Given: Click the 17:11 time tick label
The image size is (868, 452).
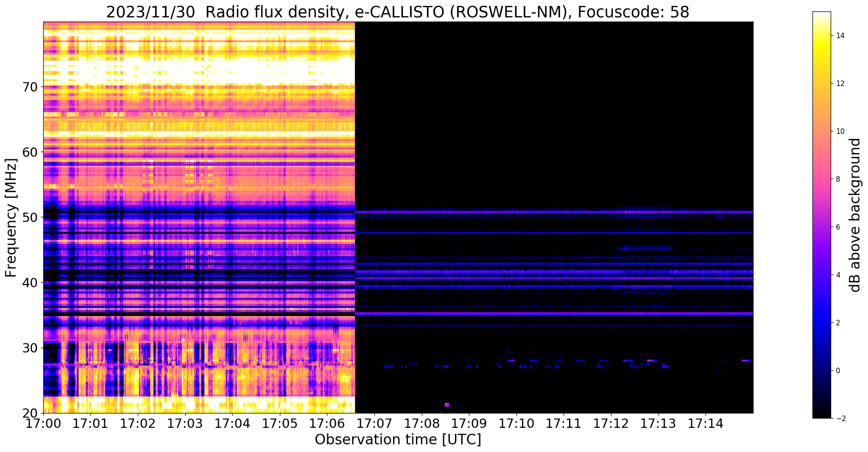Looking at the screenshot, I should pos(564,423).
